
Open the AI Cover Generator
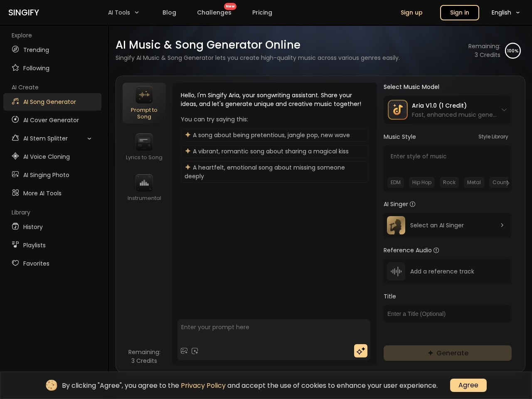[51, 120]
